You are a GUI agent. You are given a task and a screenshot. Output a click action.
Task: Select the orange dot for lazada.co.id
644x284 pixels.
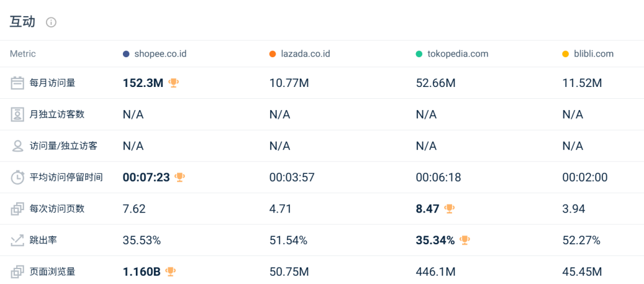coord(273,54)
